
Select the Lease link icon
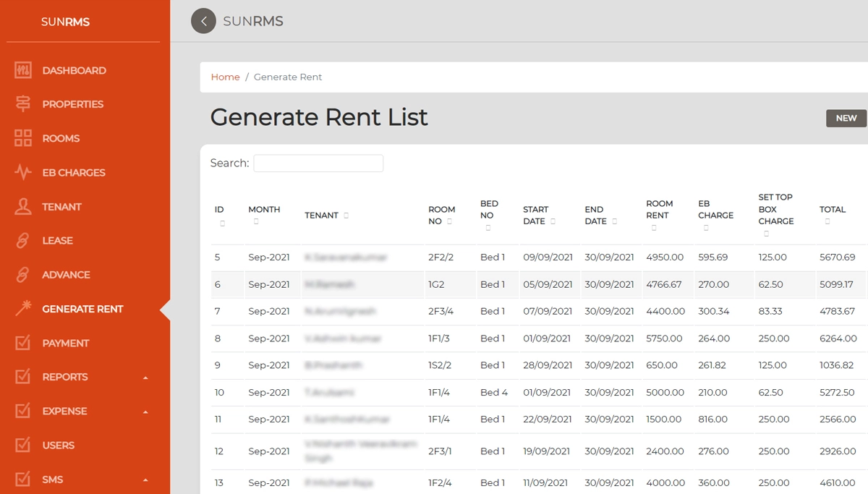click(x=23, y=240)
